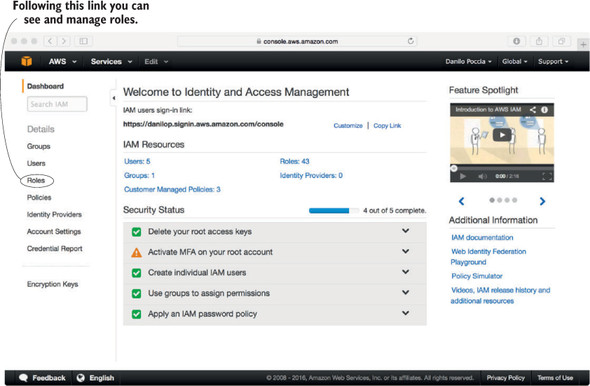Open Users in the sidebar
Image resolution: width=590 pixels, height=386 pixels.
pos(36,163)
